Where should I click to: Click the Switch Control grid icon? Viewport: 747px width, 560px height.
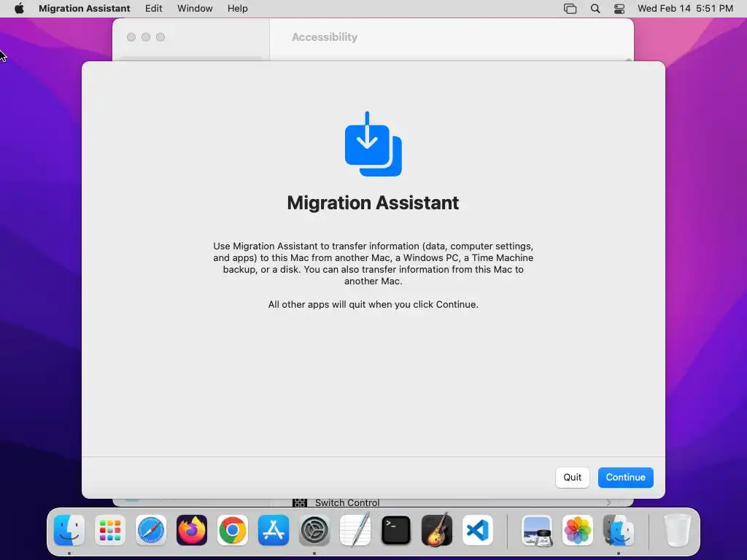point(300,502)
